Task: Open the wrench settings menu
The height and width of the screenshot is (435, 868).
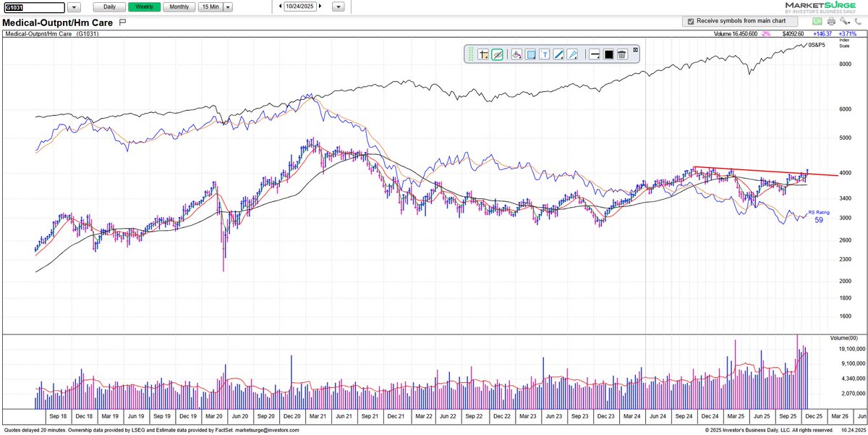Action: click(x=844, y=21)
